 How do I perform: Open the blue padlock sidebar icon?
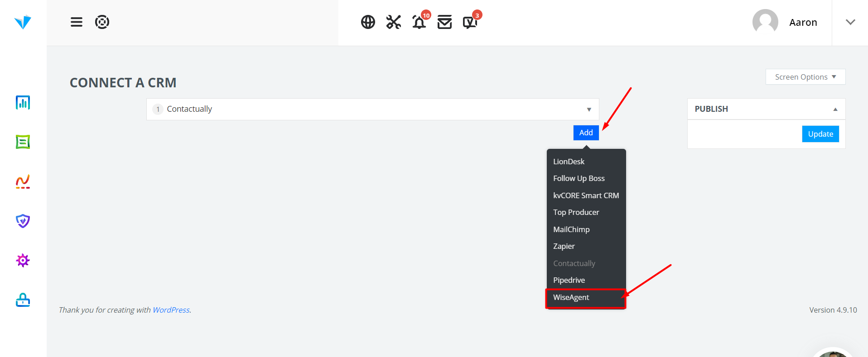point(23,300)
